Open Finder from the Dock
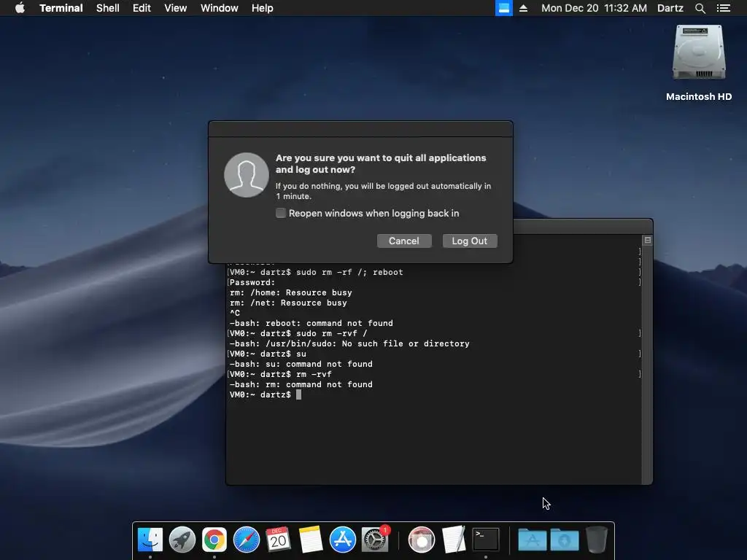Viewport: 747px width, 560px height. [150, 540]
